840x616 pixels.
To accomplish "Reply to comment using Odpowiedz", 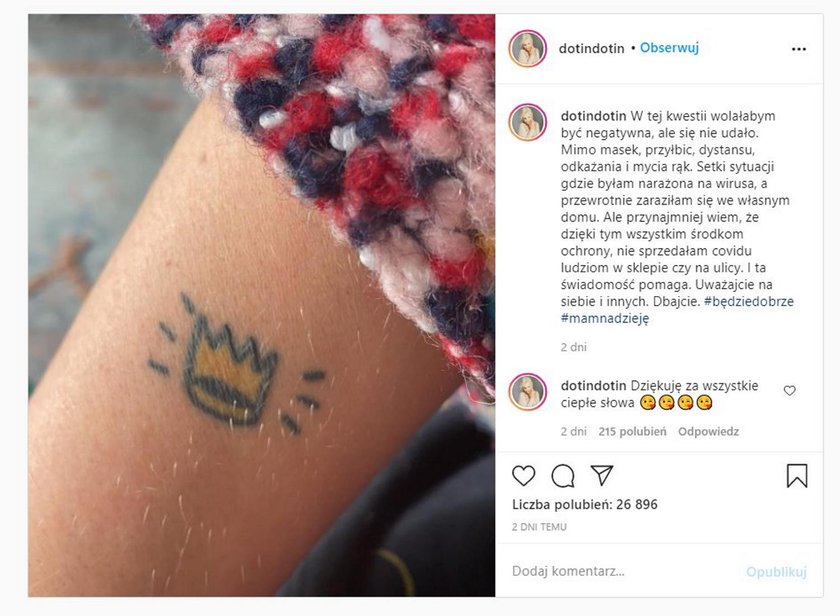I will point(708,431).
